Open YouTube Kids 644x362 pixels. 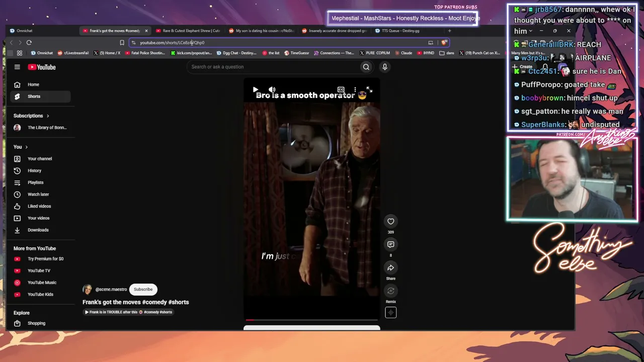click(40, 295)
